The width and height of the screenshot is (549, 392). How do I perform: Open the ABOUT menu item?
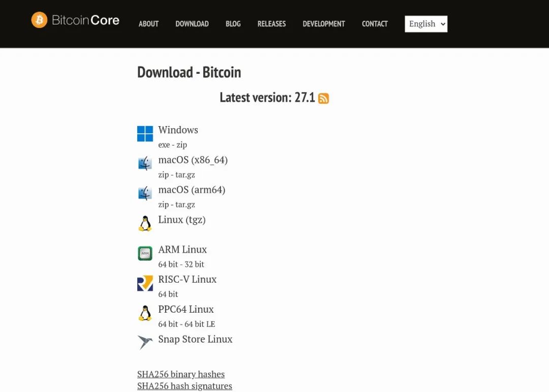[148, 24]
